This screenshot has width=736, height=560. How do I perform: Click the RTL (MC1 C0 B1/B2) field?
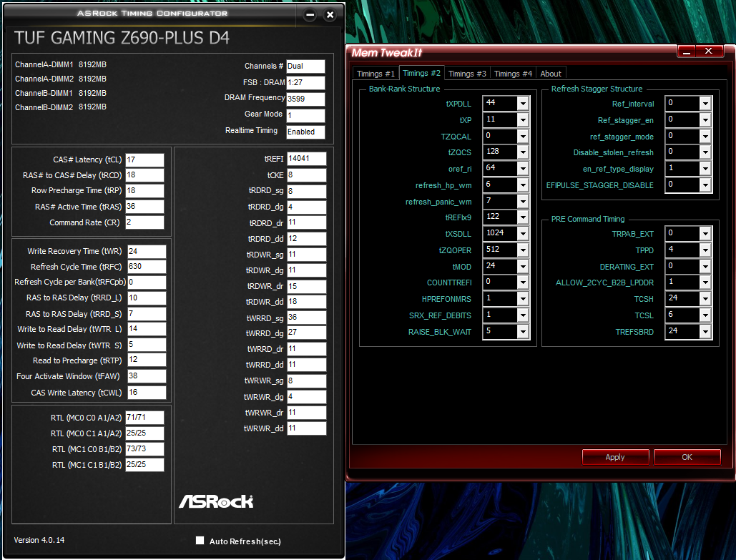point(144,448)
